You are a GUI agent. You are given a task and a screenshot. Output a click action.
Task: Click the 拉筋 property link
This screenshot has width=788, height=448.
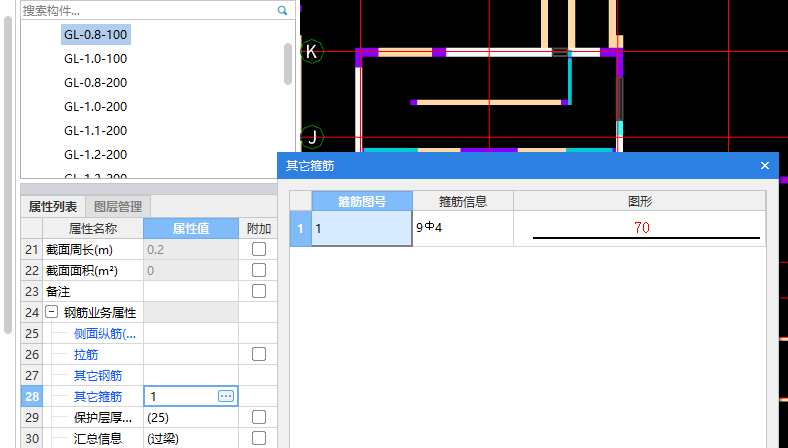86,355
